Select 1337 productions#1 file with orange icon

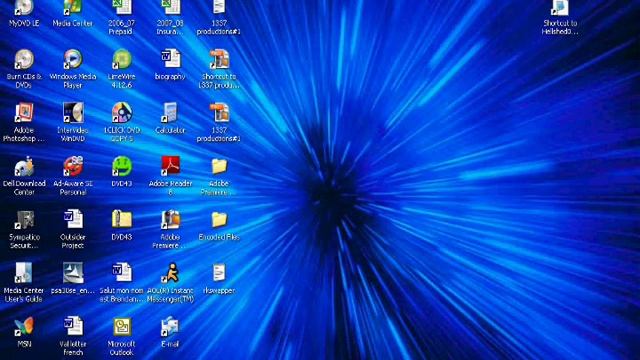[x=219, y=113]
